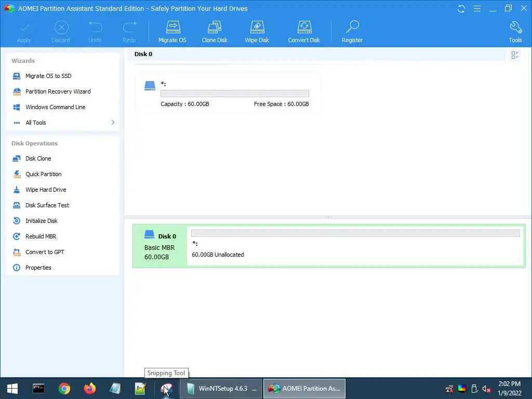Viewport: 532px width, 399px height.
Task: Open Clone Disk from the toolbar
Action: coord(215,32)
